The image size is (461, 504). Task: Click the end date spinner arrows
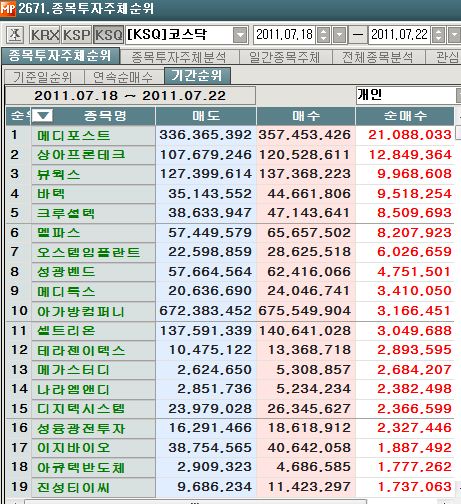click(x=438, y=35)
